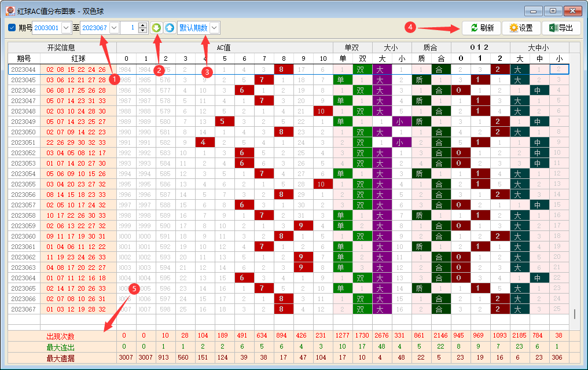Click the 出现次数 summary row label

click(x=61, y=336)
